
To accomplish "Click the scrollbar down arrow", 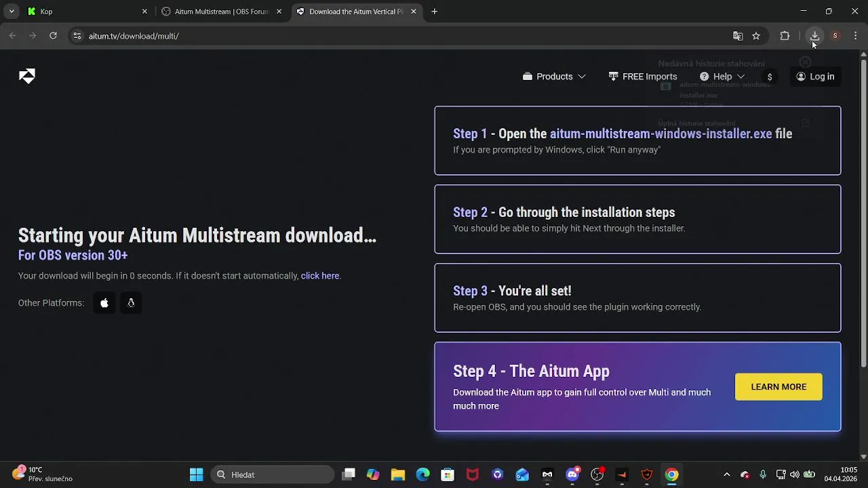I will [x=863, y=457].
